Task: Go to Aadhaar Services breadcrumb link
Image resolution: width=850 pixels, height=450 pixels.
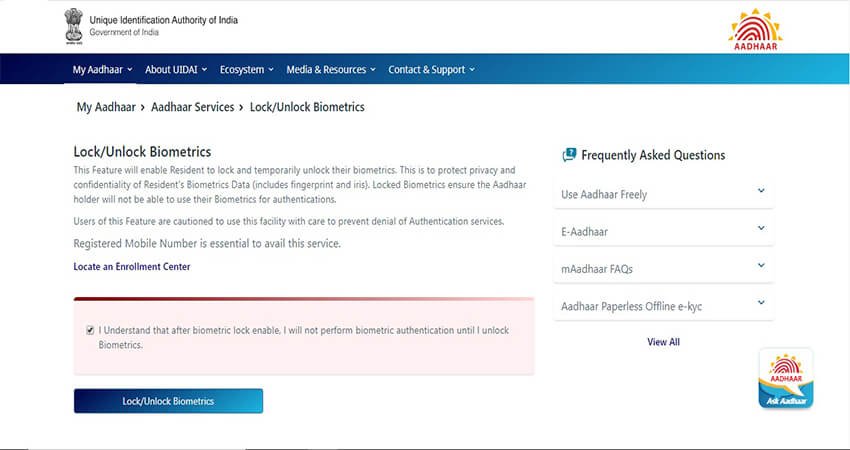Action: pyautogui.click(x=192, y=107)
